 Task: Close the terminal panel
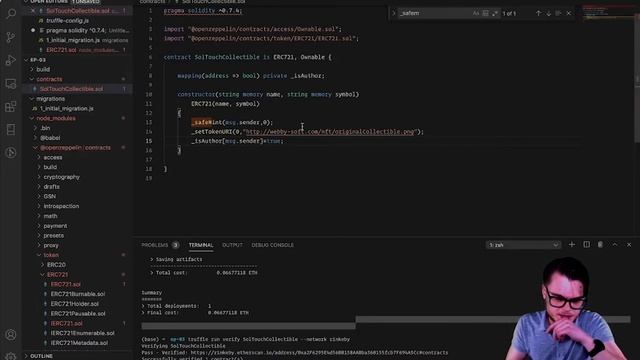(629, 244)
